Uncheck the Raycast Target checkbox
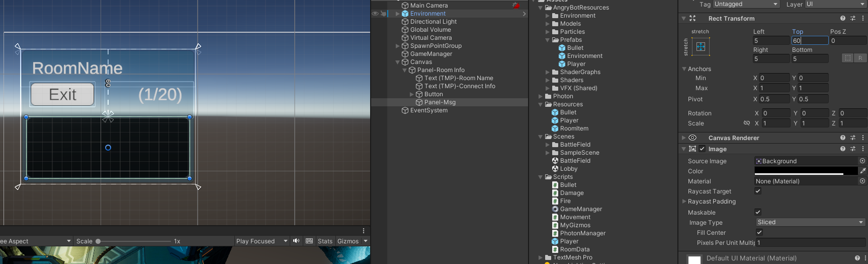 758,191
